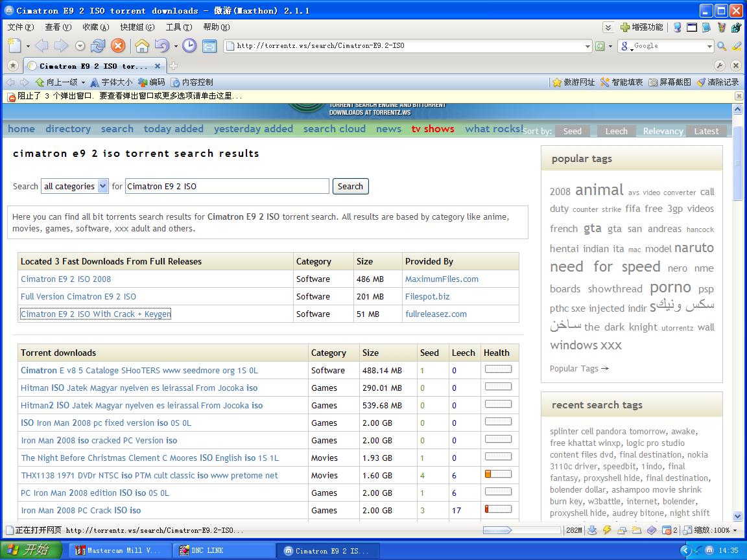Click the purple book icon in status bar
The width and height of the screenshot is (747, 560).
point(652,530)
